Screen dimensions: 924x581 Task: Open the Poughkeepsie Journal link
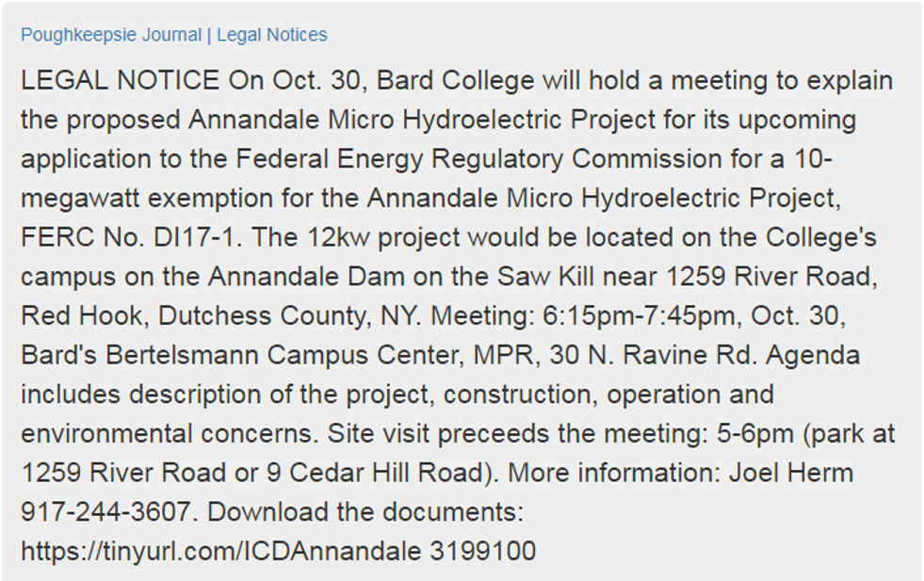coord(111,35)
